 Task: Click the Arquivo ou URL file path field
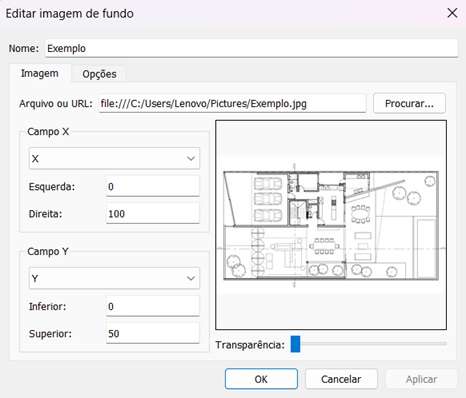pos(232,104)
